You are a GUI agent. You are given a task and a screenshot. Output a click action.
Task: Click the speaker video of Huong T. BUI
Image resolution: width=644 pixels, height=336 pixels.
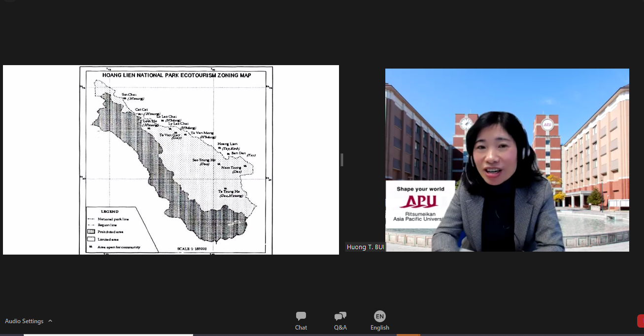507,160
